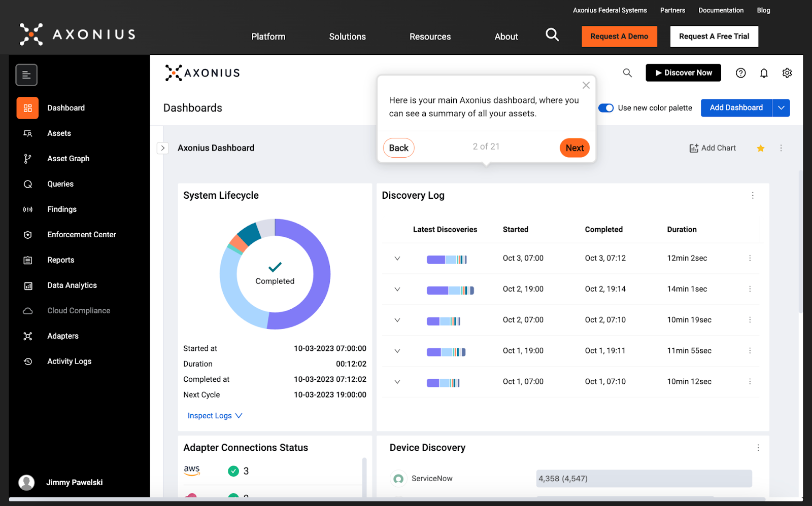Click the Oct 3, 07:00 discovery color bar
Screen dimensions: 812x506
tap(447, 260)
